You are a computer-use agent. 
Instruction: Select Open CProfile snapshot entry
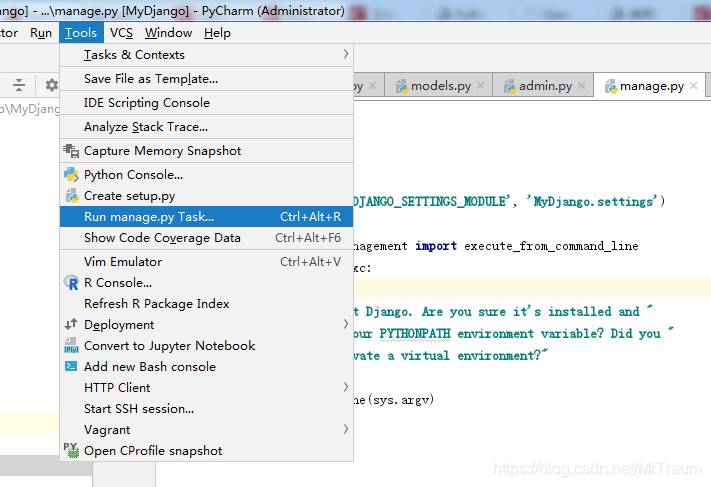click(x=206, y=451)
